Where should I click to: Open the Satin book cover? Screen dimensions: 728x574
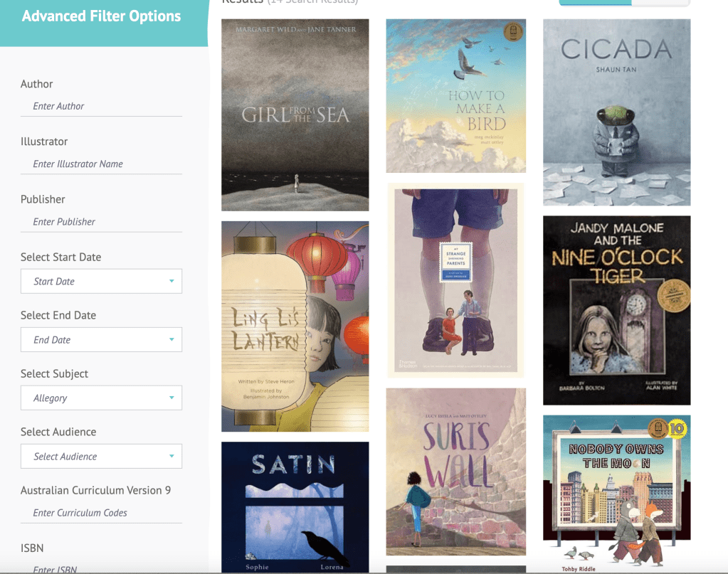pos(295,508)
